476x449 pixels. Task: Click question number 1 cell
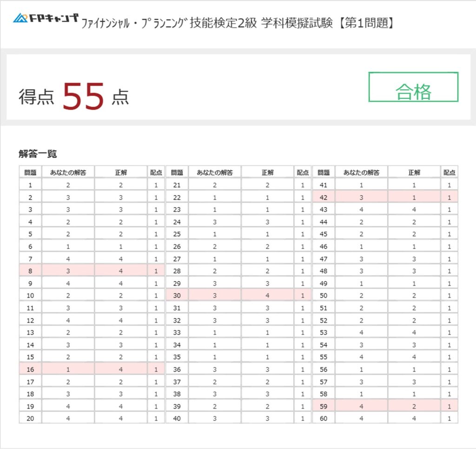point(30,185)
